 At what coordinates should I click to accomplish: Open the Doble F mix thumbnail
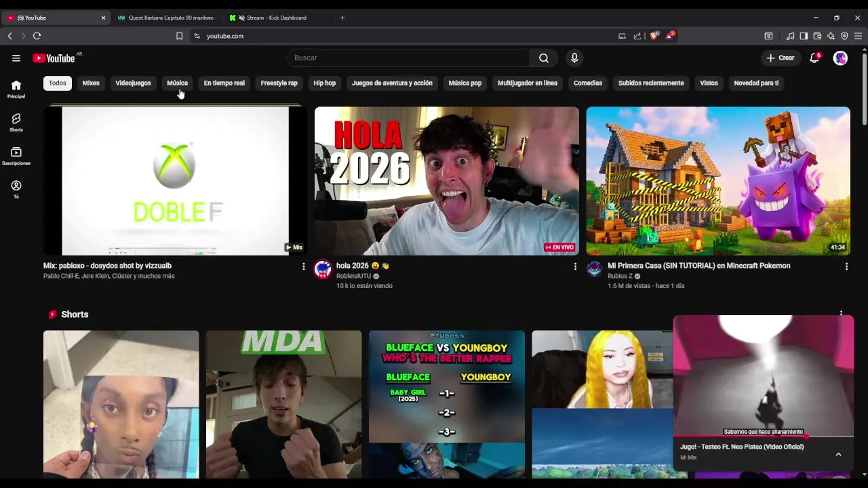pyautogui.click(x=175, y=181)
